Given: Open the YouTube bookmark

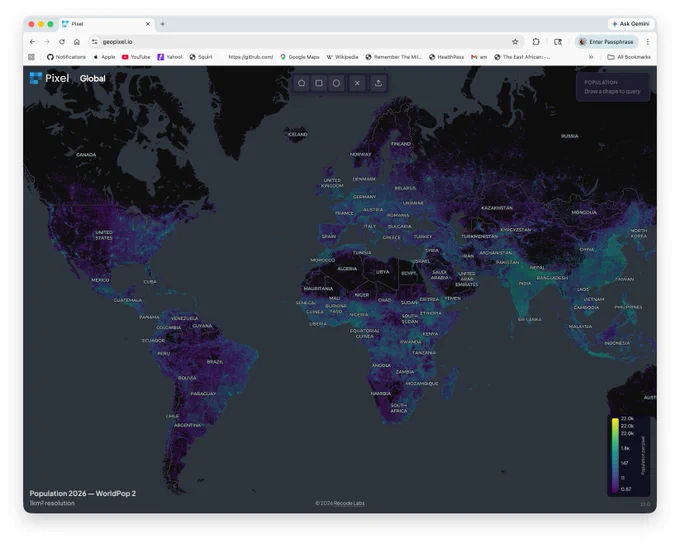Looking at the screenshot, I should (x=136, y=57).
